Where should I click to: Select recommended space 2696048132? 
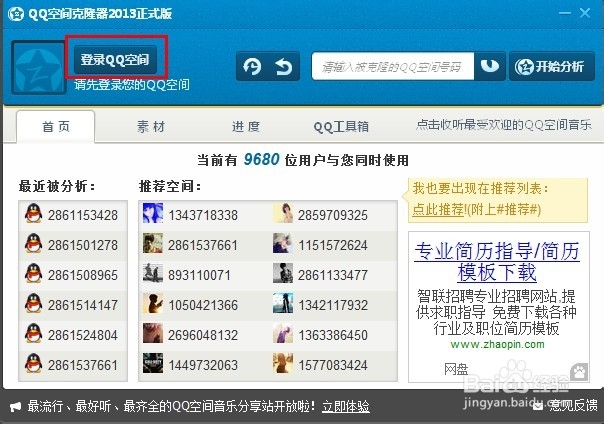pyautogui.click(x=203, y=335)
